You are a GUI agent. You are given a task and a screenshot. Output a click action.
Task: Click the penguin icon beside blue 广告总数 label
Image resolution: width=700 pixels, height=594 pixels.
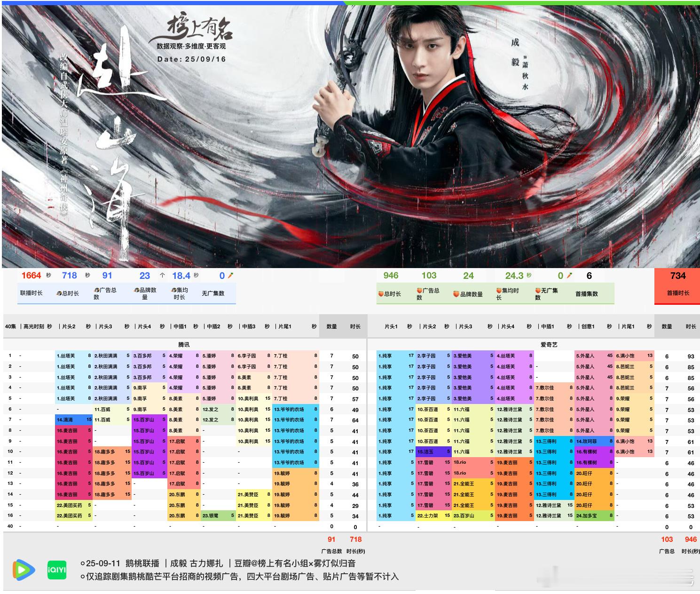point(96,290)
